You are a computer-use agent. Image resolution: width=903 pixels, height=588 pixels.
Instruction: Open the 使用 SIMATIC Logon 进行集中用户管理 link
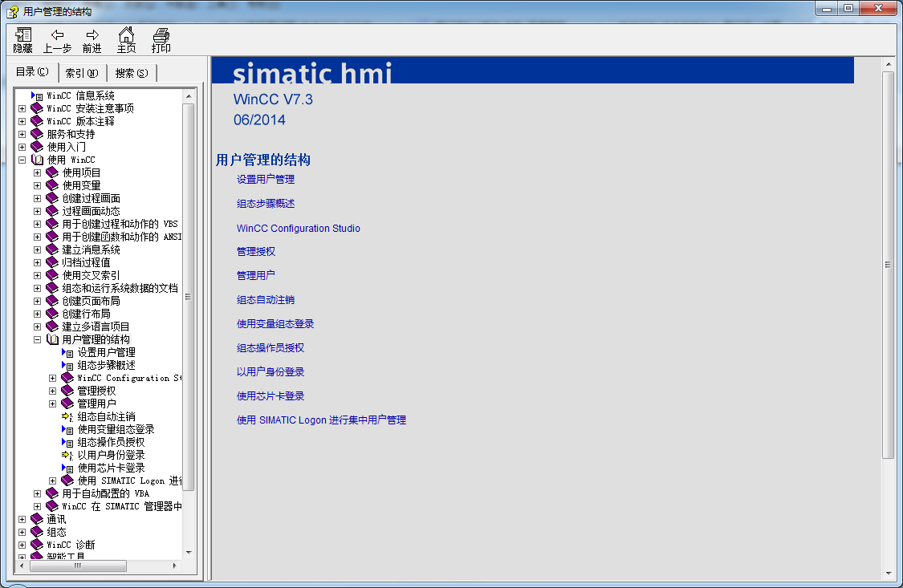[x=321, y=420]
